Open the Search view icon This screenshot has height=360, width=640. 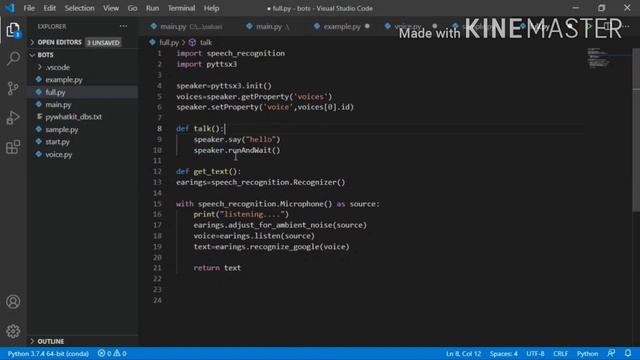coord(13,59)
